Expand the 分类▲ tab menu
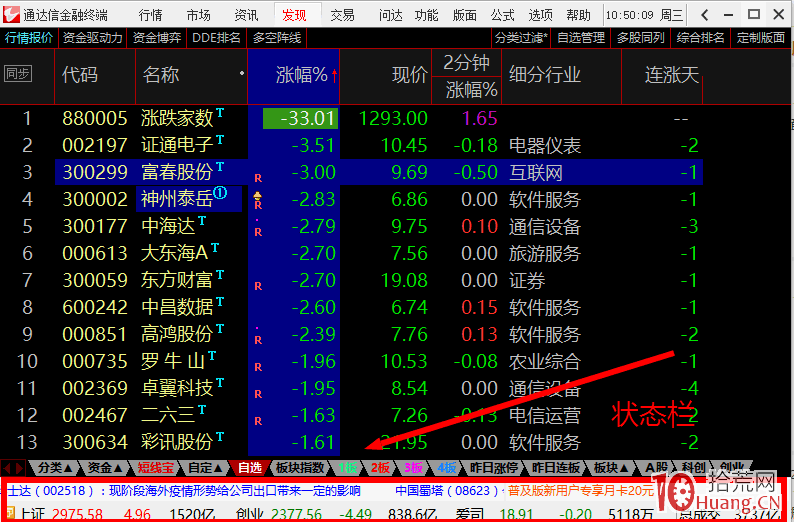Image resolution: width=794 pixels, height=522 pixels. click(x=56, y=467)
